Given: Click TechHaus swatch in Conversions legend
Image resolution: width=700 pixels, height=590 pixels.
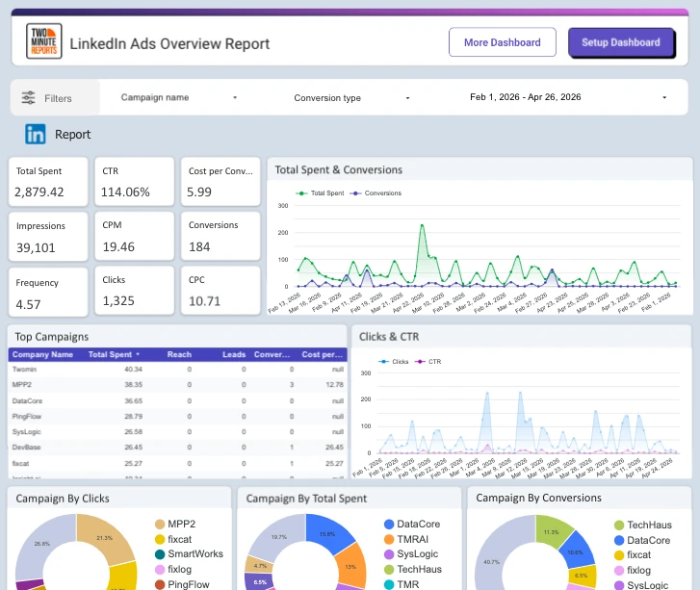Looking at the screenshot, I should [619, 526].
